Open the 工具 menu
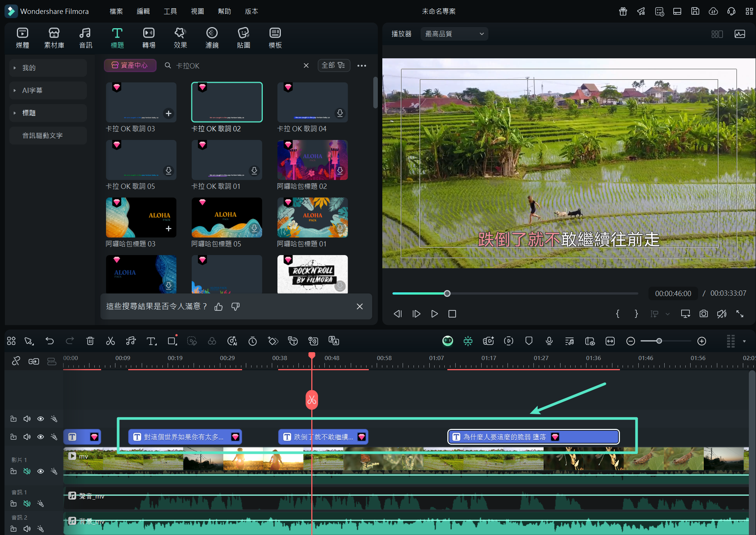 click(x=170, y=11)
